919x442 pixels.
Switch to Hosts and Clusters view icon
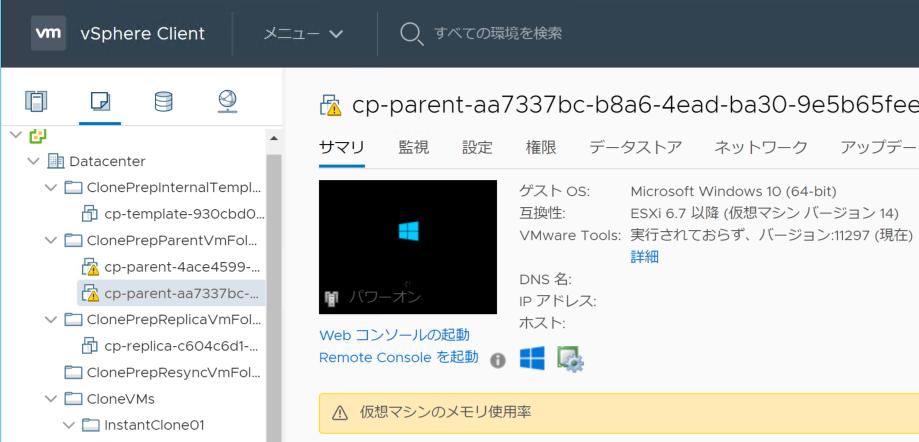[36, 101]
